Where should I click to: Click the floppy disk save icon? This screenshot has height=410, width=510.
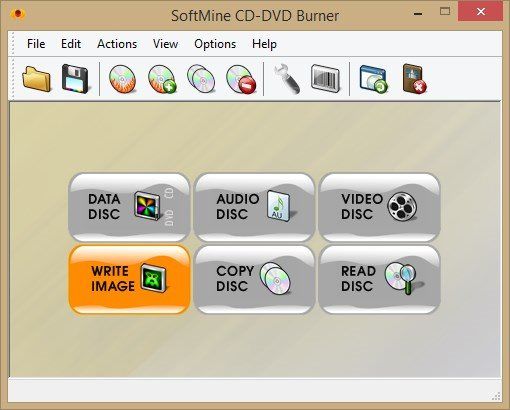75,79
